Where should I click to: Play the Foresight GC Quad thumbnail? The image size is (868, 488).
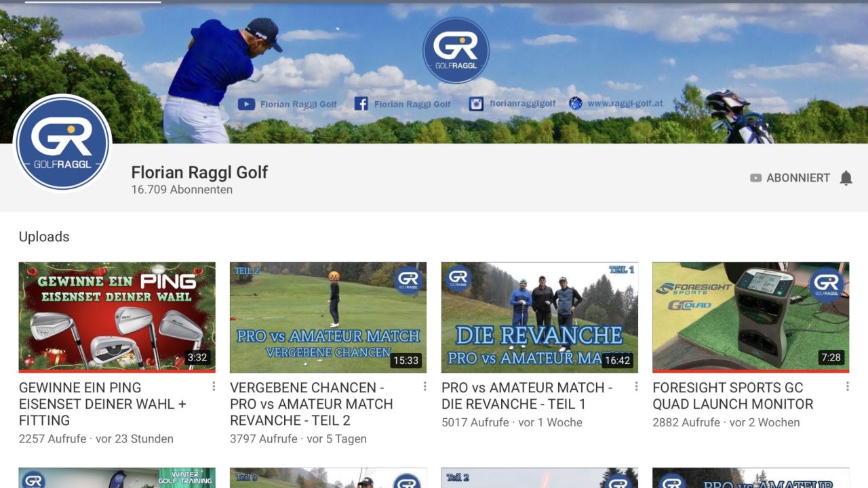click(x=751, y=317)
